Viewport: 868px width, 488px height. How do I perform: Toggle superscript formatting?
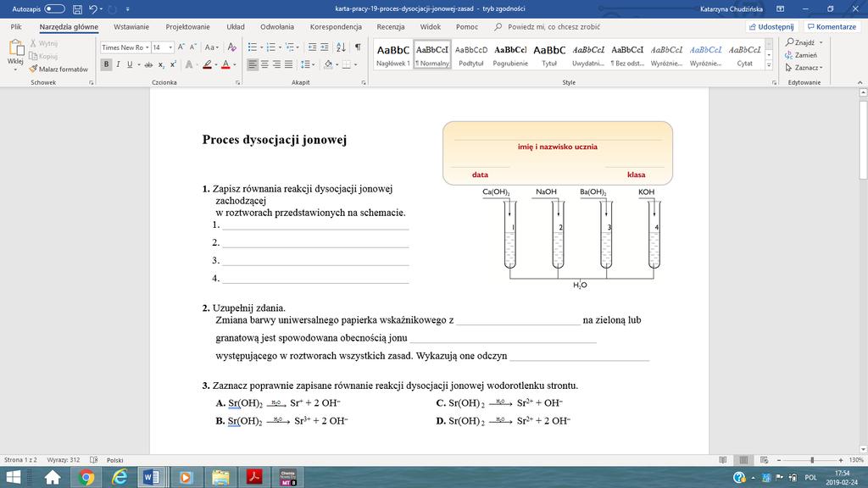coord(173,64)
